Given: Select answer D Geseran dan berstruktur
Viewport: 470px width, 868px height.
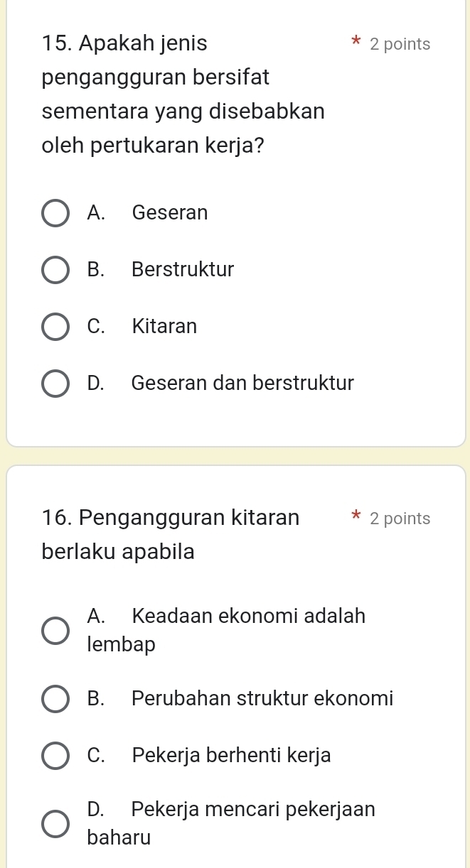Looking at the screenshot, I should click(x=55, y=383).
